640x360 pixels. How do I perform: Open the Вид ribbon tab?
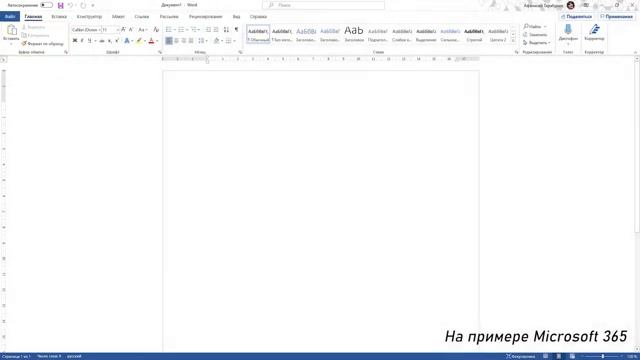click(236, 17)
